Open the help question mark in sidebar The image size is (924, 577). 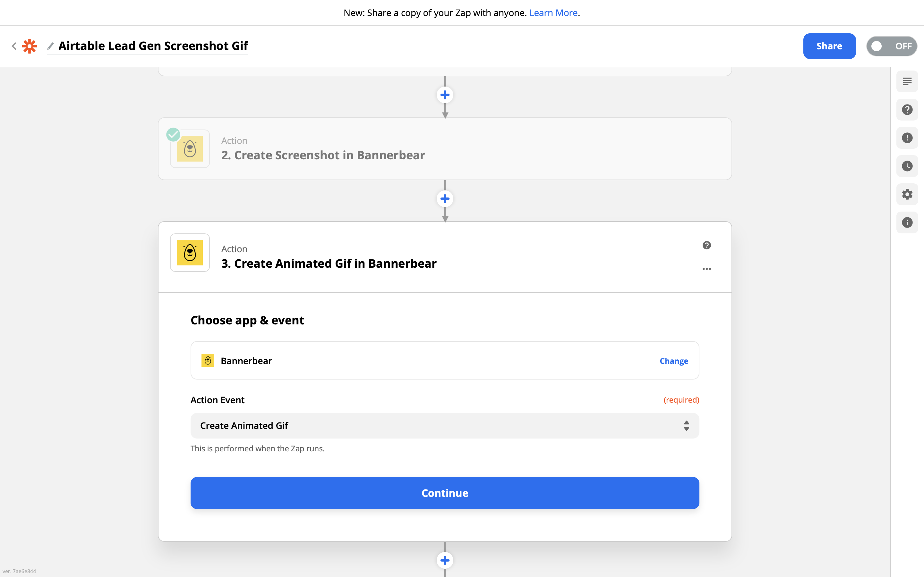pos(907,110)
